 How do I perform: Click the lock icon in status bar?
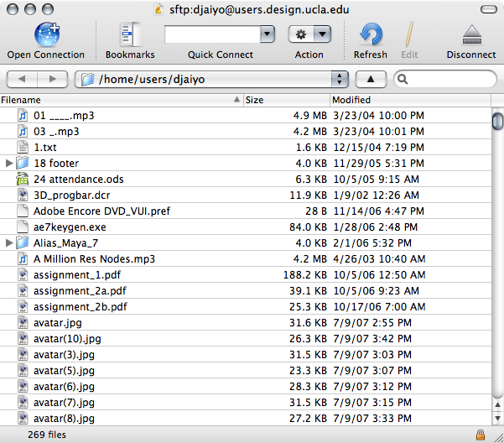tap(480, 435)
